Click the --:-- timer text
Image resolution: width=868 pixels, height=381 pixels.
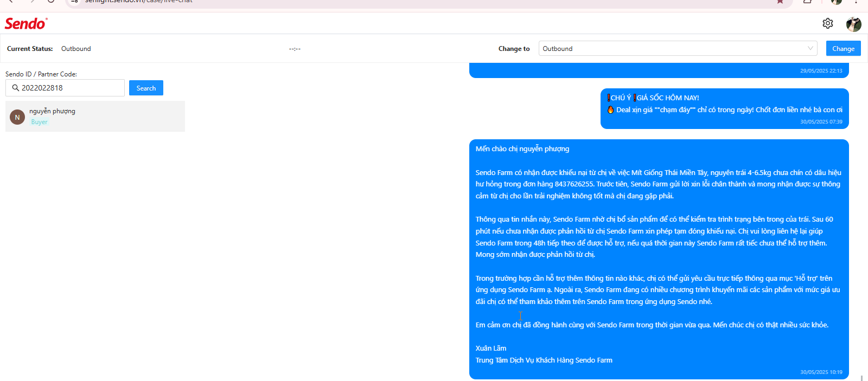click(295, 49)
